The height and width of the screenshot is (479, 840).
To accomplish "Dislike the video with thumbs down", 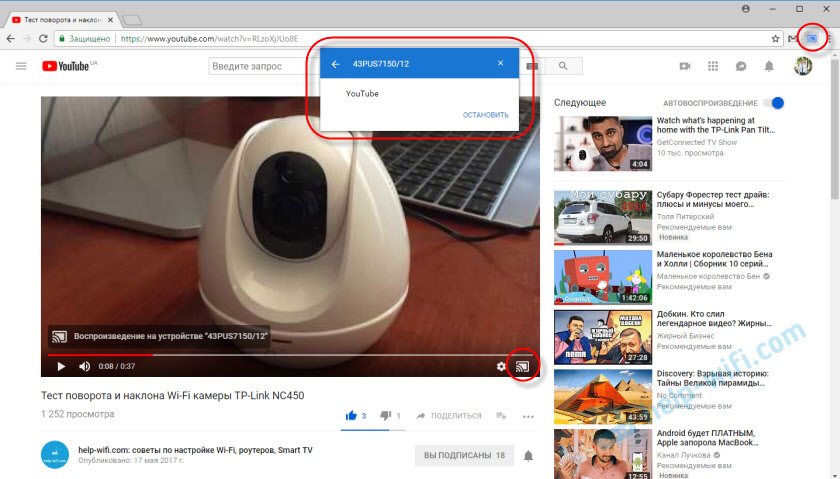I will click(x=385, y=416).
